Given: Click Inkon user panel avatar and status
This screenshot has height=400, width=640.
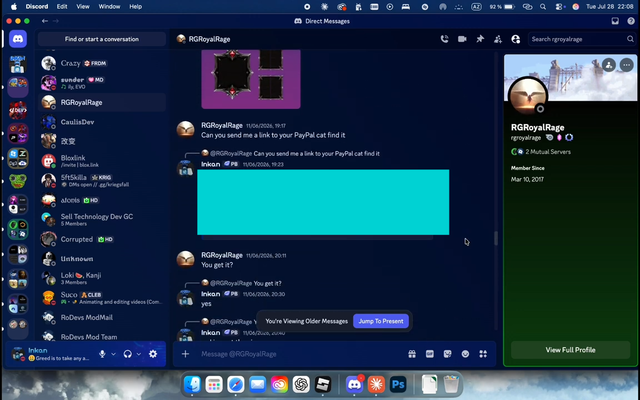Looking at the screenshot, I should pos(51,354).
